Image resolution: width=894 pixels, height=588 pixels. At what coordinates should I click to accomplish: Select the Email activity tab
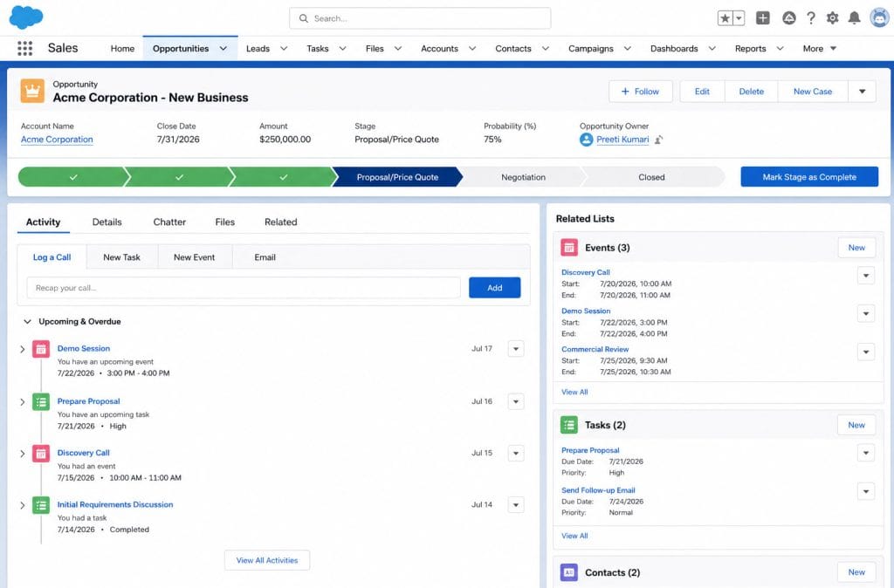(265, 257)
